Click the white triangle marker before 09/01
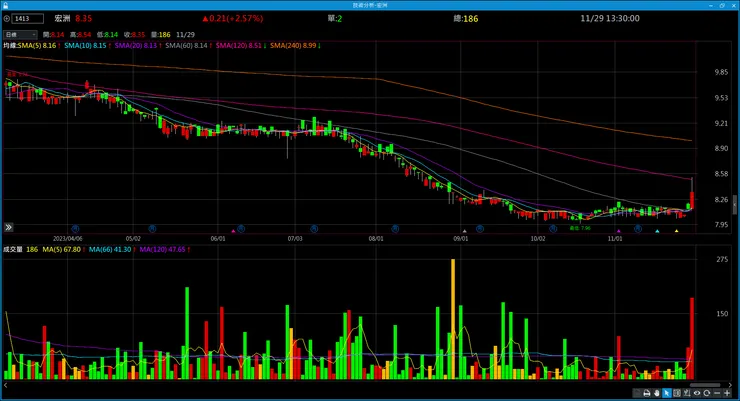 464,231
